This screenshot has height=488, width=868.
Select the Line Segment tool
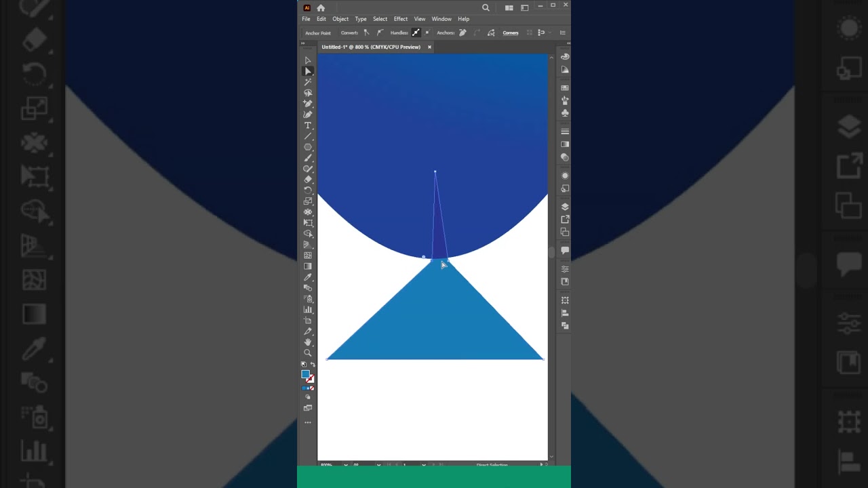(308, 136)
